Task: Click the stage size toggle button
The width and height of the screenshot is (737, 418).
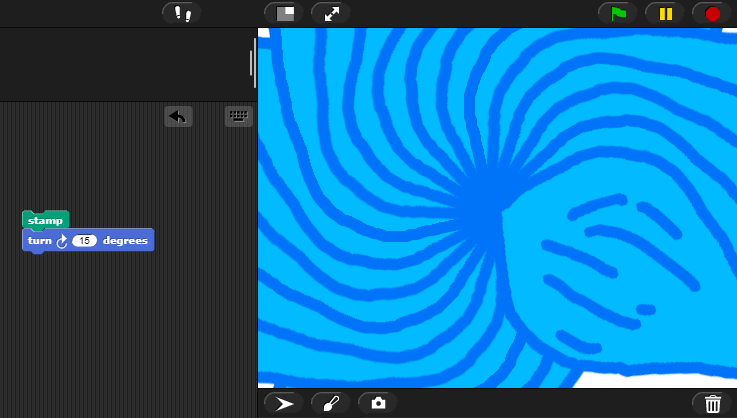Action: point(284,13)
